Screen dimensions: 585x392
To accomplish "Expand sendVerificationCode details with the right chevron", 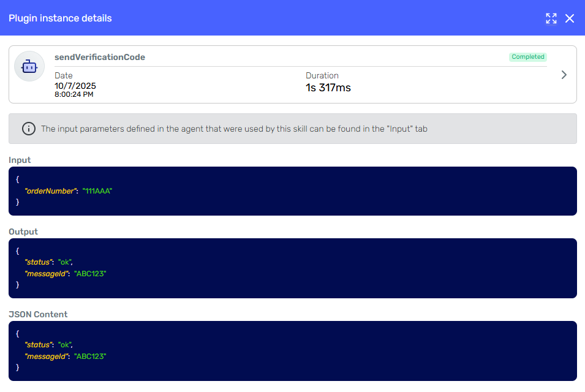I will (564, 75).
